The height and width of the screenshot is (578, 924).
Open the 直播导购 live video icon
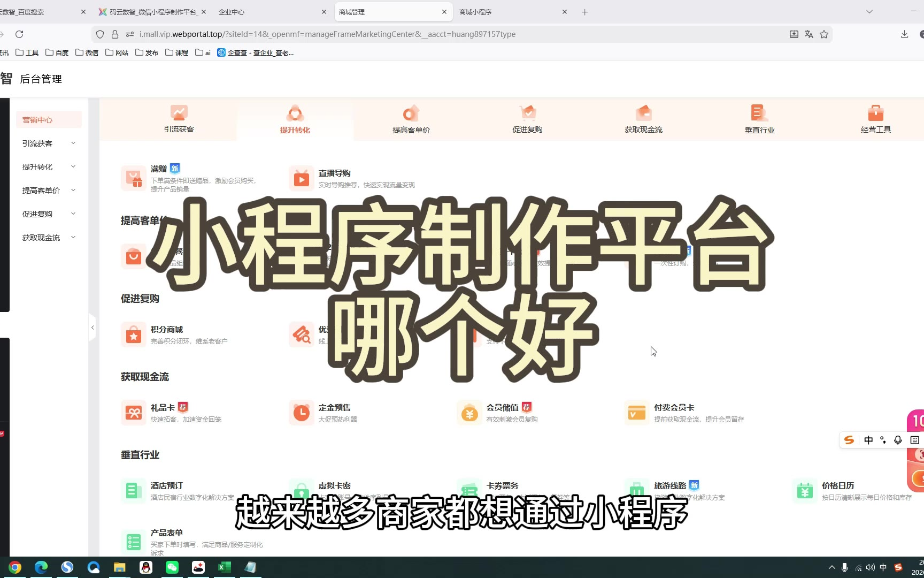coord(301,179)
